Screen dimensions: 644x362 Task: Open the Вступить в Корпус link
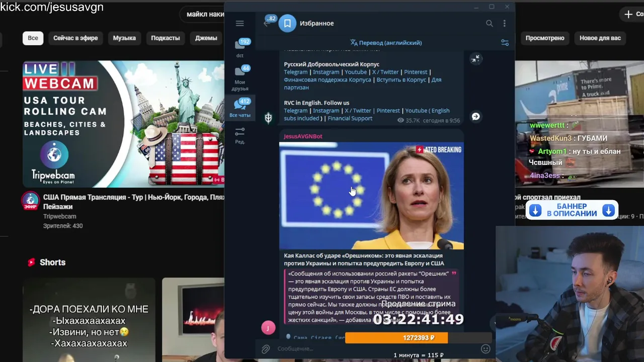(401, 80)
